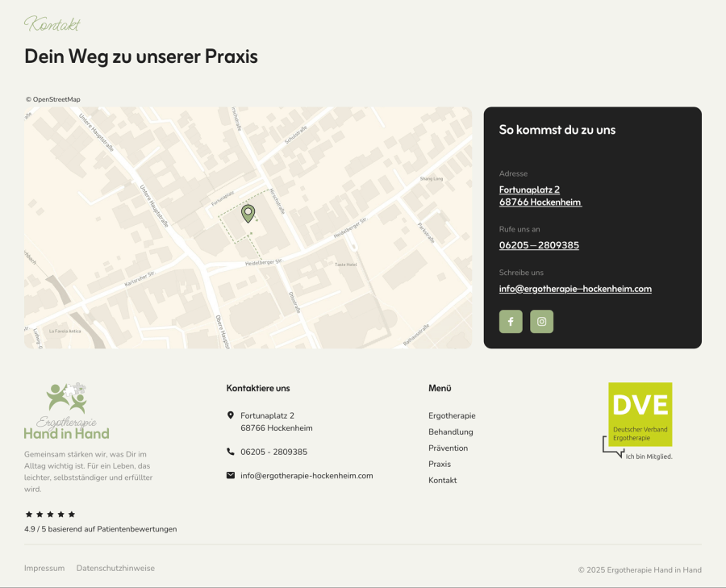Click the Ich bin Mitglied. caption
726x588 pixels.
pyautogui.click(x=649, y=457)
